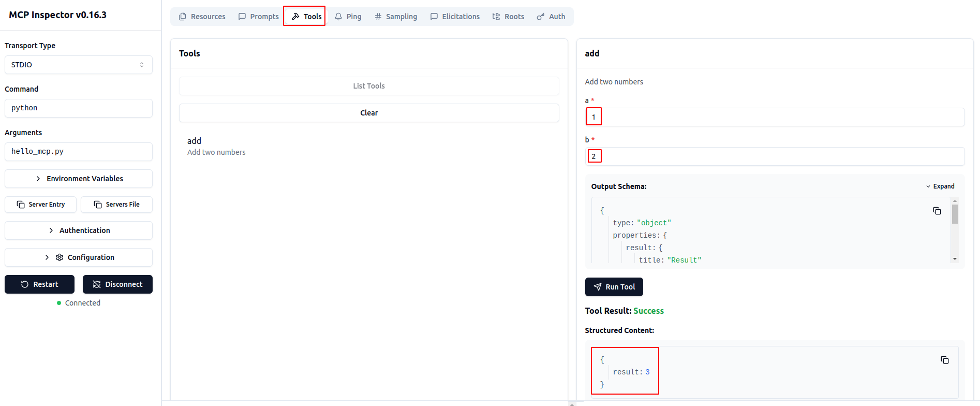
Task: Copy the Server Entry configuration
Action: tap(40, 205)
